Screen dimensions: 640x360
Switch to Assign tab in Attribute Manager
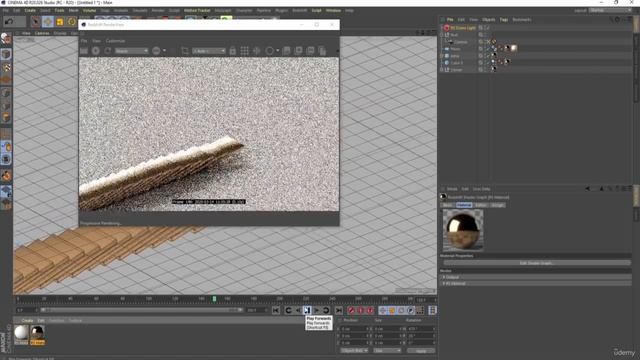497,205
